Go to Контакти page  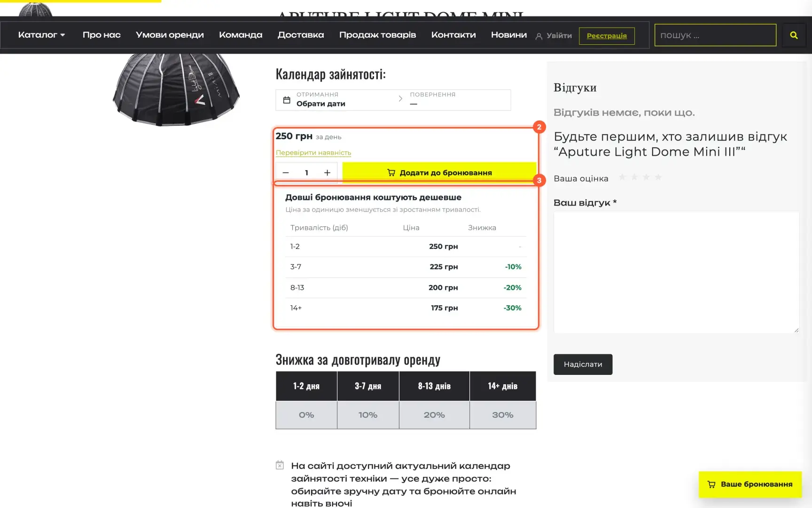pos(453,35)
